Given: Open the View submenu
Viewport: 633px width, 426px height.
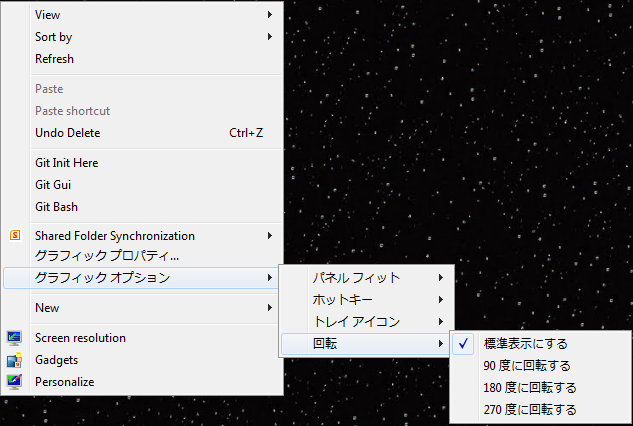Looking at the screenshot, I should pyautogui.click(x=142, y=15).
